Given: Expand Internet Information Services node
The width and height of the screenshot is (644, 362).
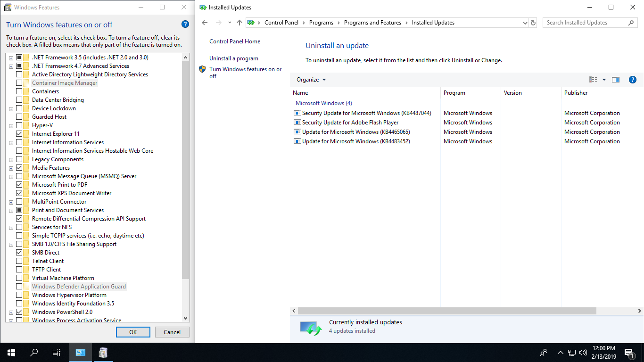Looking at the screenshot, I should pos(11,142).
